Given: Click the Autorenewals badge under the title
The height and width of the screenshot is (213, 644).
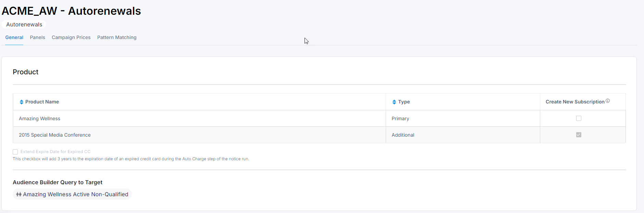Looking at the screenshot, I should [x=24, y=24].
